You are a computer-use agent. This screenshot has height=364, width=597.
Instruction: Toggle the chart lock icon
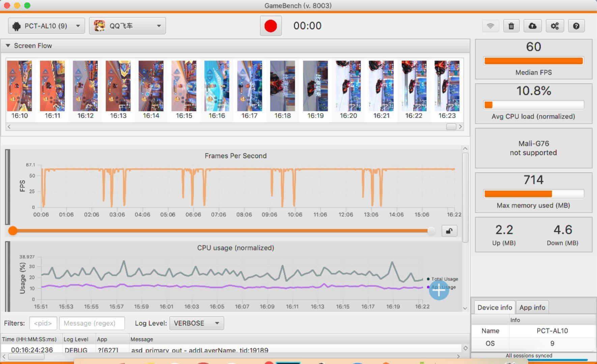(449, 231)
